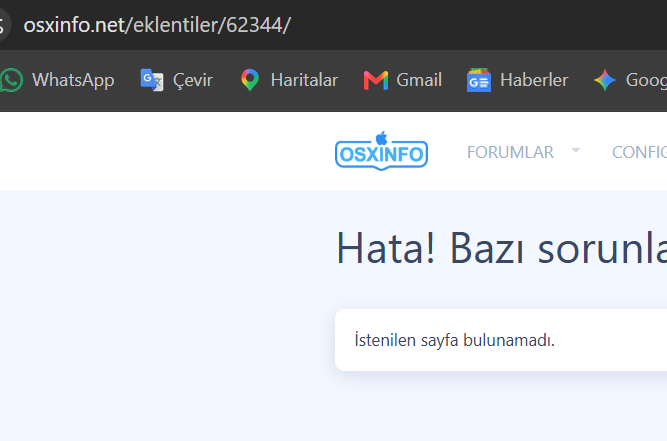This screenshot has height=441, width=667.
Task: Click the Hata! Bazı sorunla heading
Action: 502,248
